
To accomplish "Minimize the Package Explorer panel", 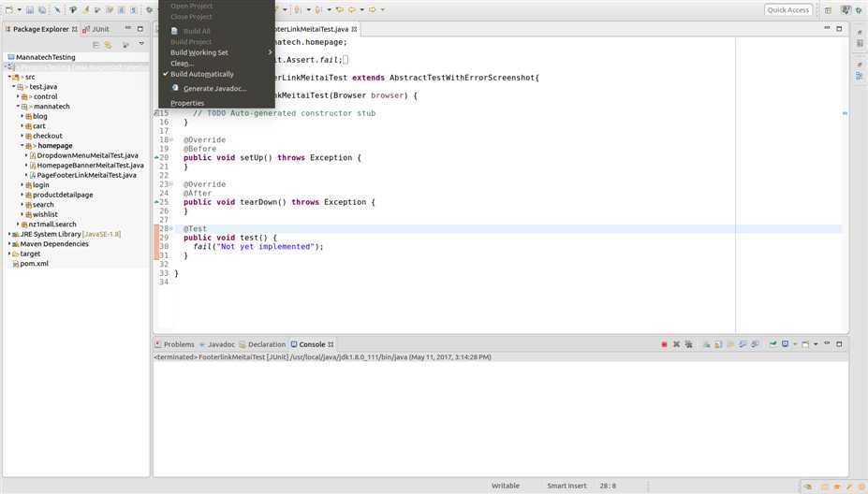I will click(x=128, y=28).
